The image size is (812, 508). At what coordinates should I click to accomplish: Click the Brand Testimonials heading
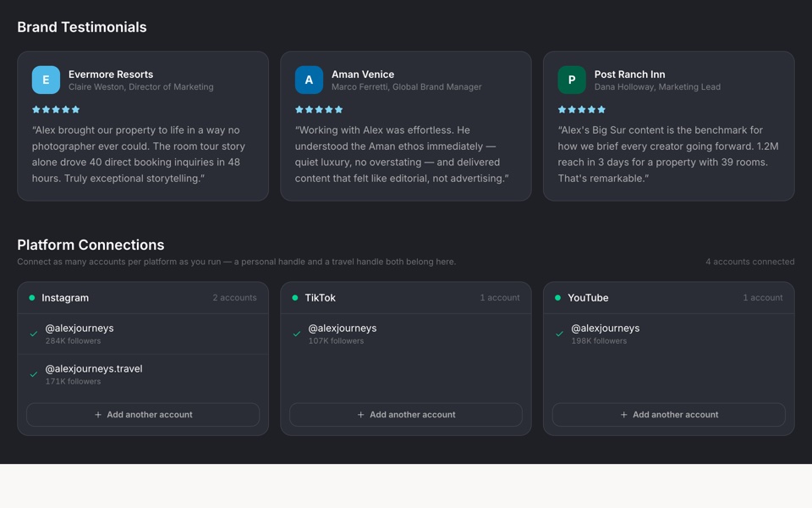click(82, 27)
